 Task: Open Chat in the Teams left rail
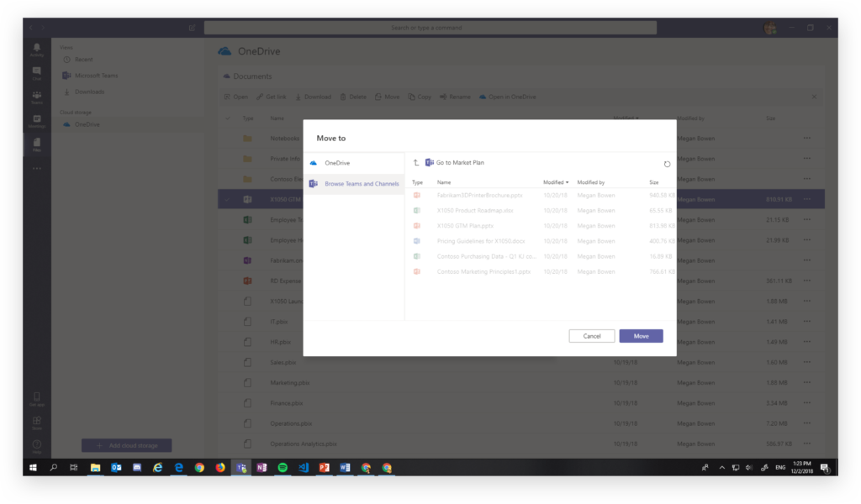37,73
